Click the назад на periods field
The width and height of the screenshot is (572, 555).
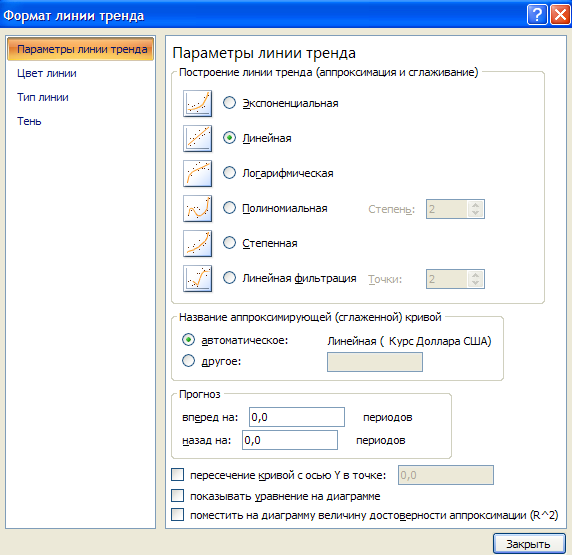(x=290, y=440)
